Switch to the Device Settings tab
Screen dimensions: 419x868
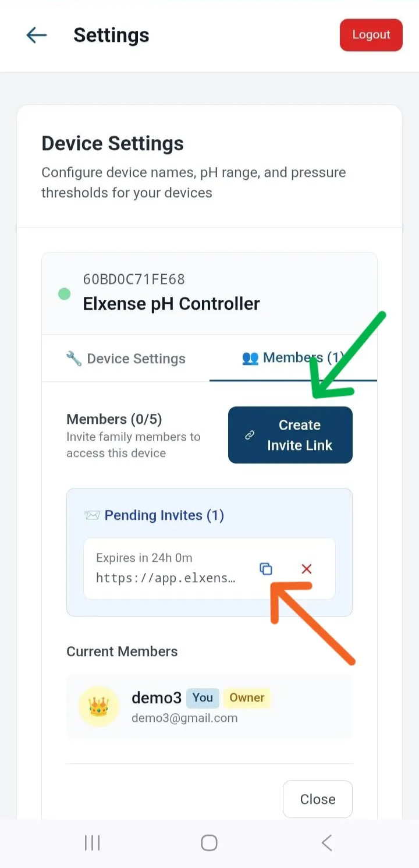pyautogui.click(x=126, y=359)
